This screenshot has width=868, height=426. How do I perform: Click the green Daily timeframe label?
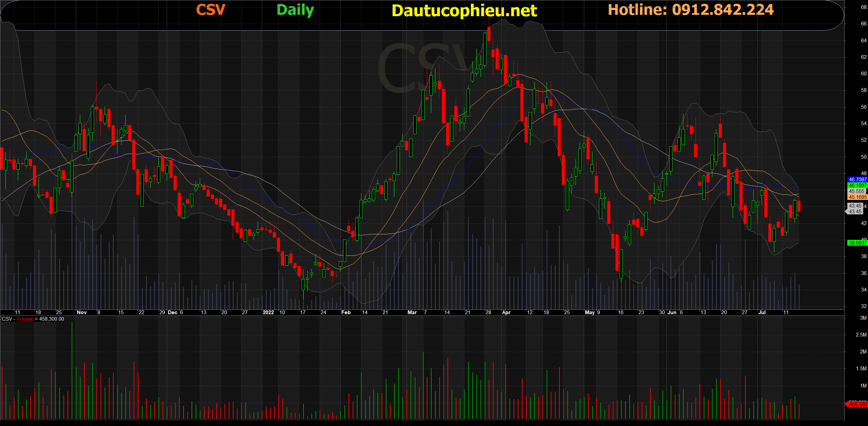click(x=295, y=10)
